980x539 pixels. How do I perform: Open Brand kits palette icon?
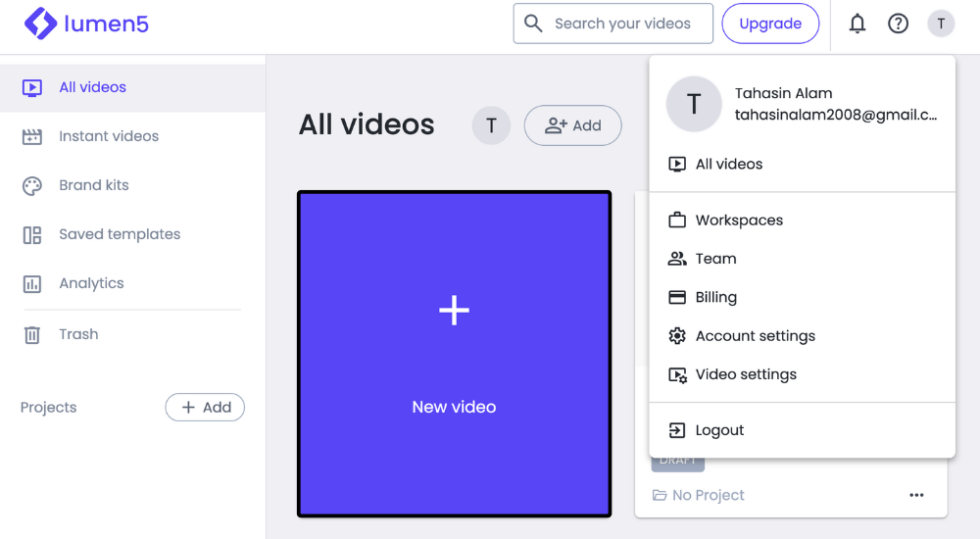(32, 186)
